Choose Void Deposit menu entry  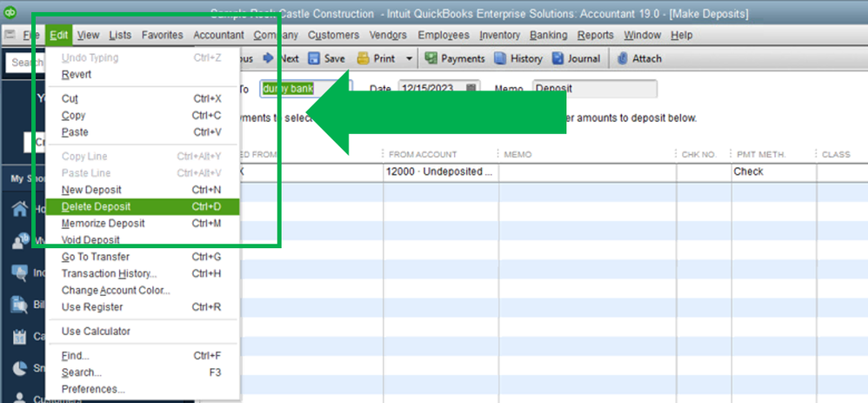(x=143, y=239)
